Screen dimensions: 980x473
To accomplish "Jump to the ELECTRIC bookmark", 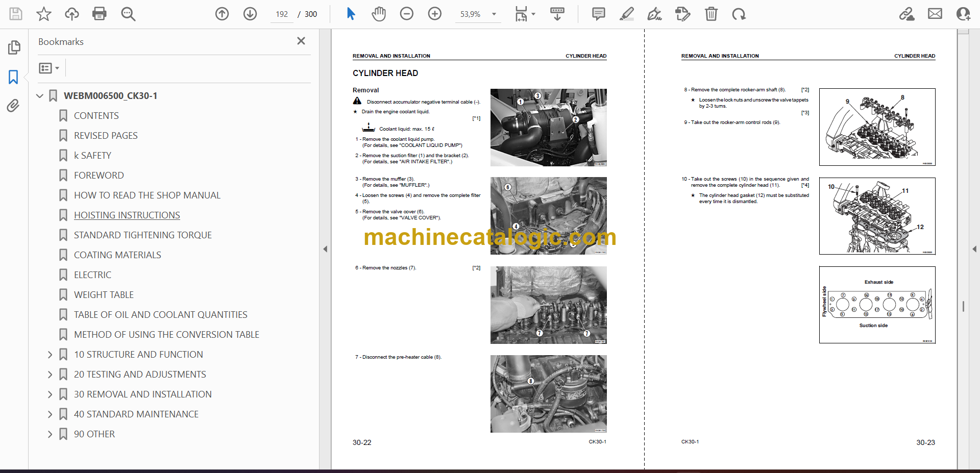I will [92, 275].
